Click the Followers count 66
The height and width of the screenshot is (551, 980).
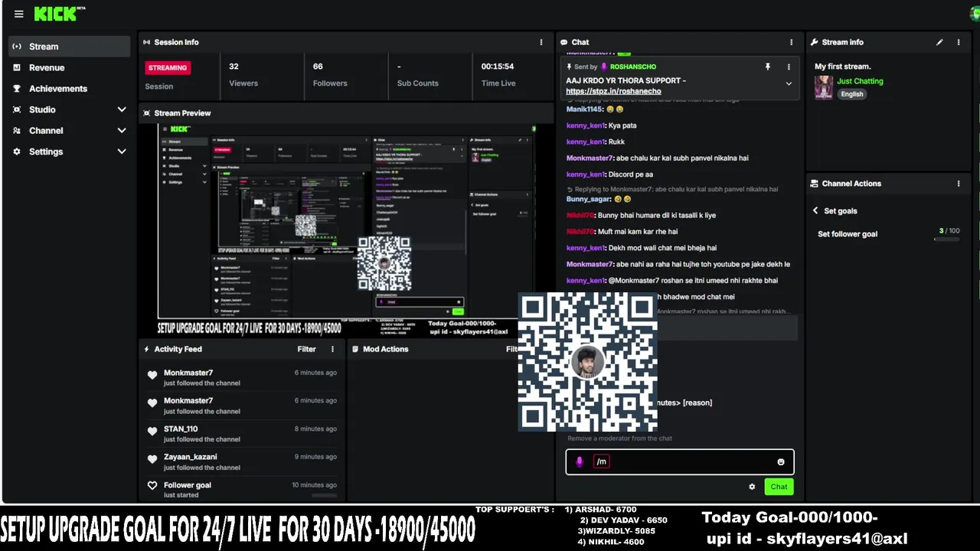pyautogui.click(x=318, y=67)
